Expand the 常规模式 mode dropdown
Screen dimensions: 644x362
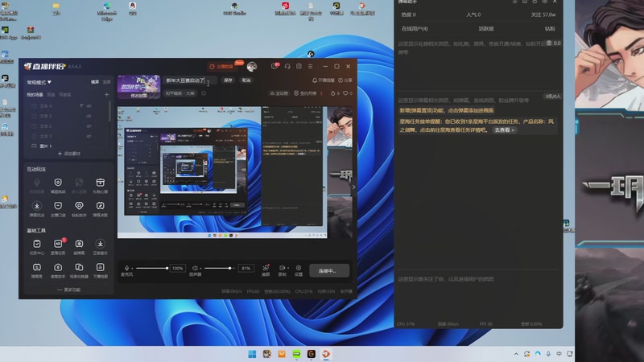[39, 82]
